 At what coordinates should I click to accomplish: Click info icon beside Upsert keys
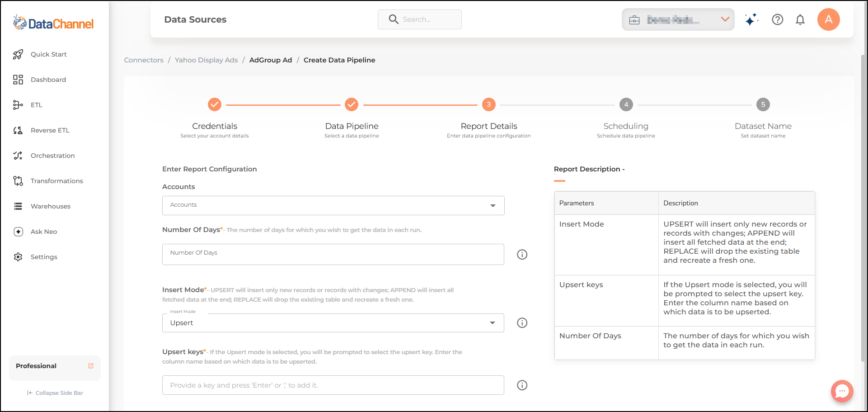click(522, 385)
